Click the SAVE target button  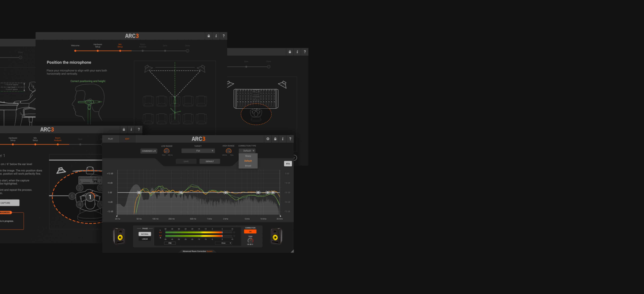pyautogui.click(x=186, y=161)
